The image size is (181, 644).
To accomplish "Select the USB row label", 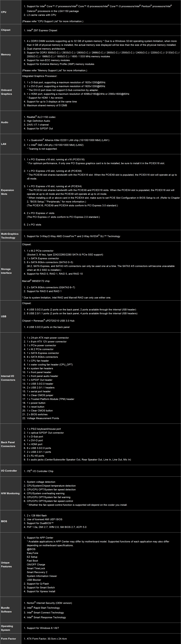I will point(3,316).
